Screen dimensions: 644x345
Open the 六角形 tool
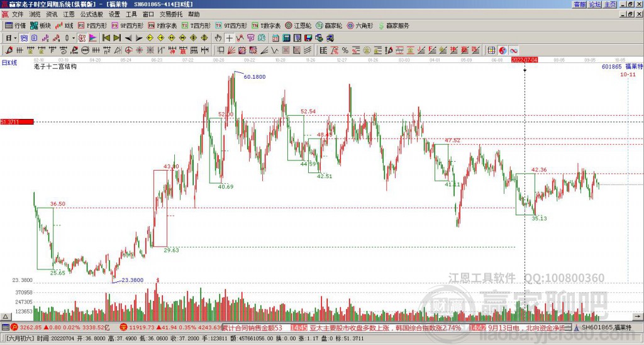360,25
